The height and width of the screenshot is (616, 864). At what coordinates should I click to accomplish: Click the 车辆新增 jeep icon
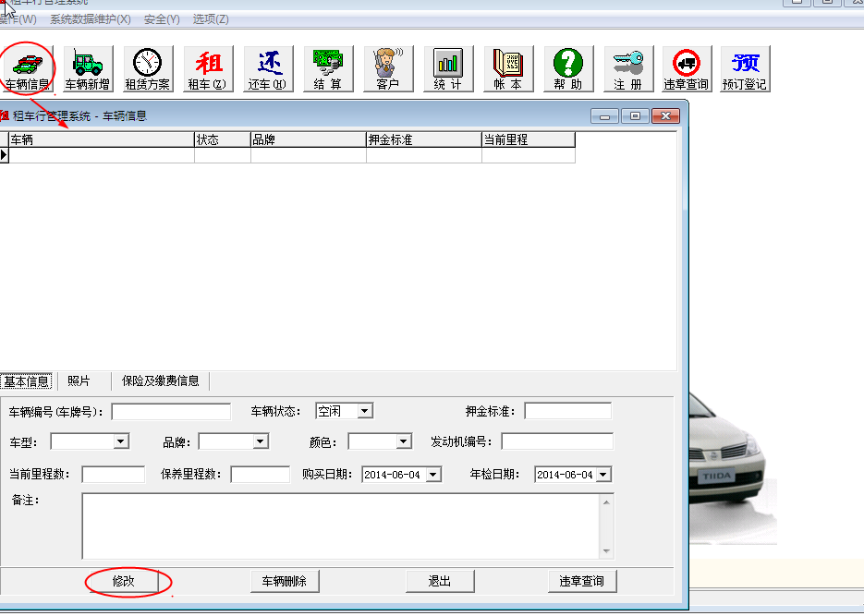pos(88,69)
